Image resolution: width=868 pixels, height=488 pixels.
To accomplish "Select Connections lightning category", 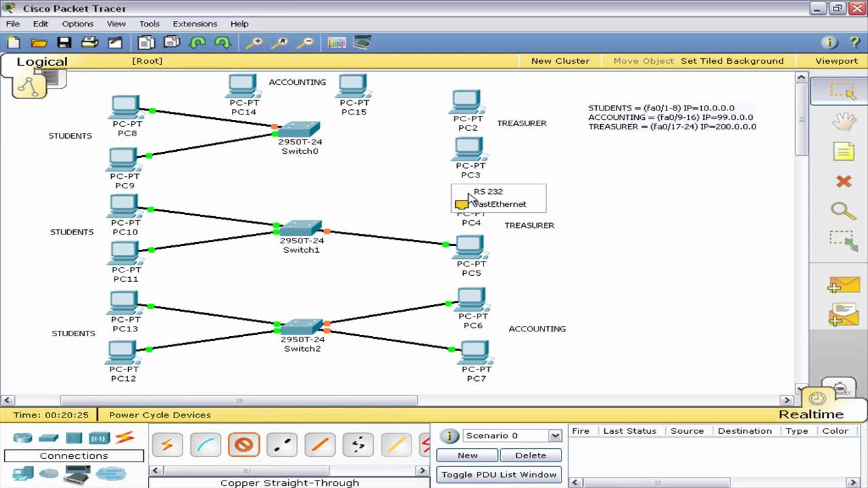I will point(125,437).
